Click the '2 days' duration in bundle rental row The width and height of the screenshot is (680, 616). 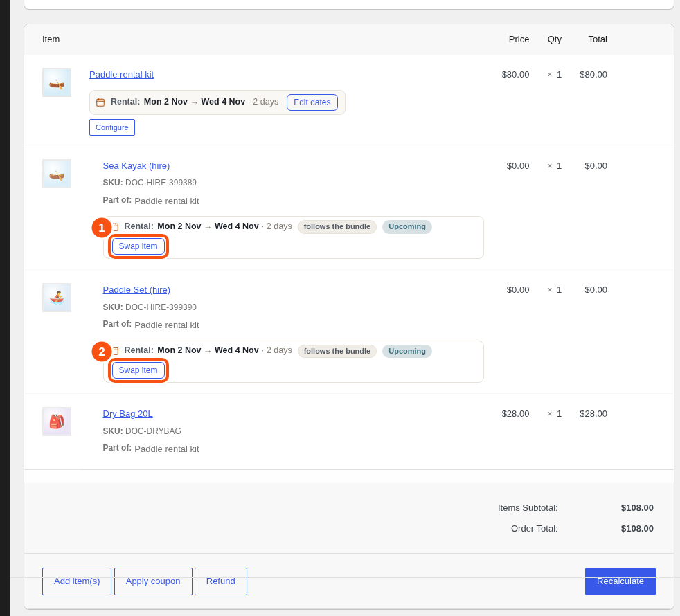[x=265, y=102]
